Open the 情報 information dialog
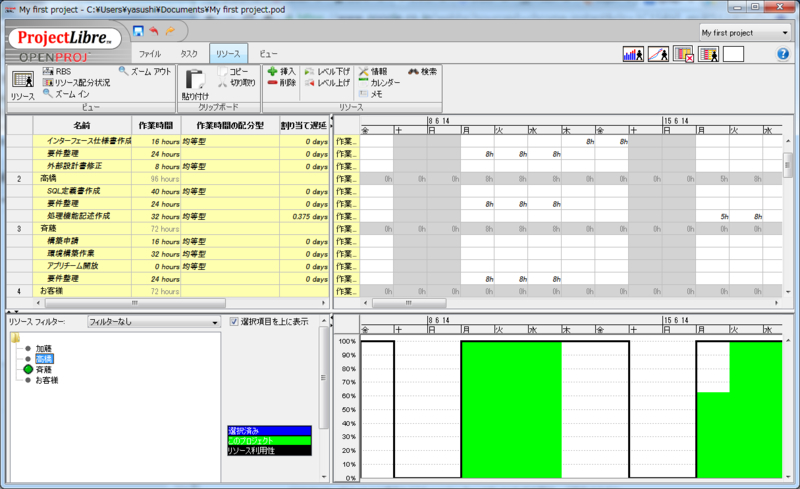 coord(373,71)
